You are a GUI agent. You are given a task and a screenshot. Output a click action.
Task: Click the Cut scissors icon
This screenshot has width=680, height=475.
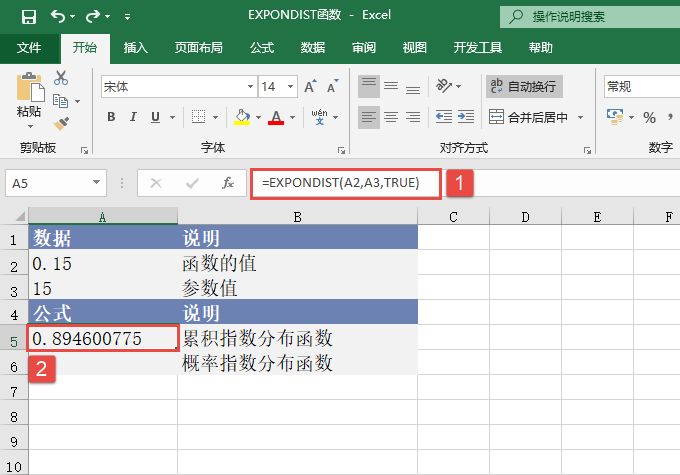pyautogui.click(x=61, y=78)
